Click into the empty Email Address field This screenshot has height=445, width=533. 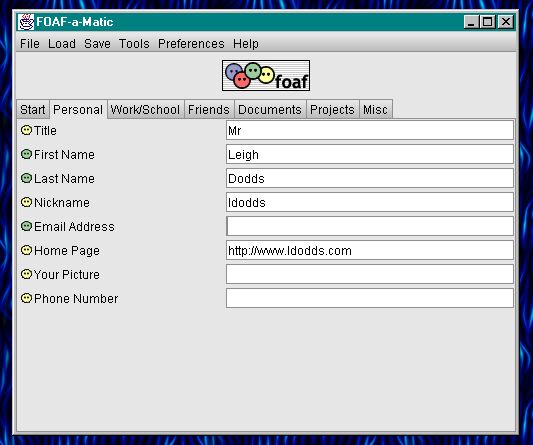point(370,226)
